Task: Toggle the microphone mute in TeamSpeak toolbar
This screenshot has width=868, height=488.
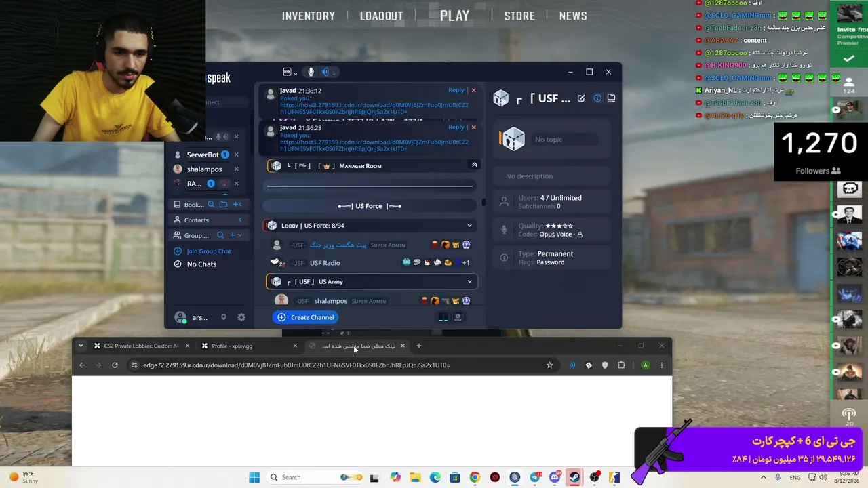Action: click(x=311, y=72)
